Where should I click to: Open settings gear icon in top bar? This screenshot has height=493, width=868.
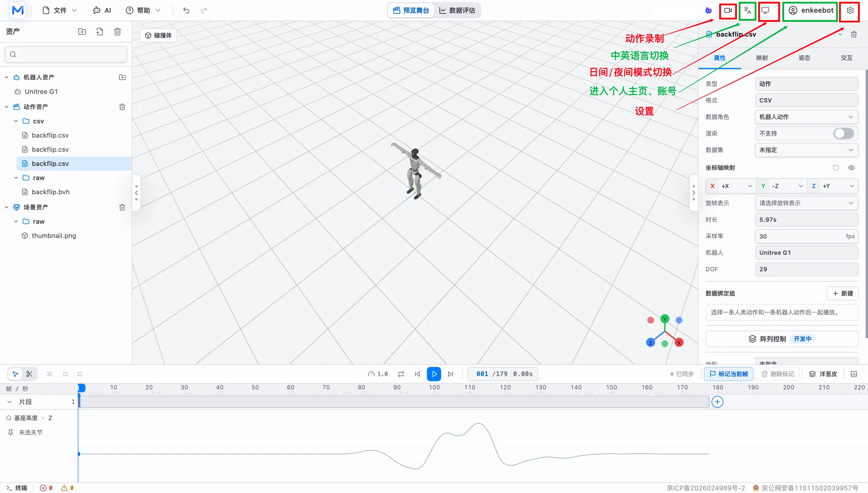point(850,11)
